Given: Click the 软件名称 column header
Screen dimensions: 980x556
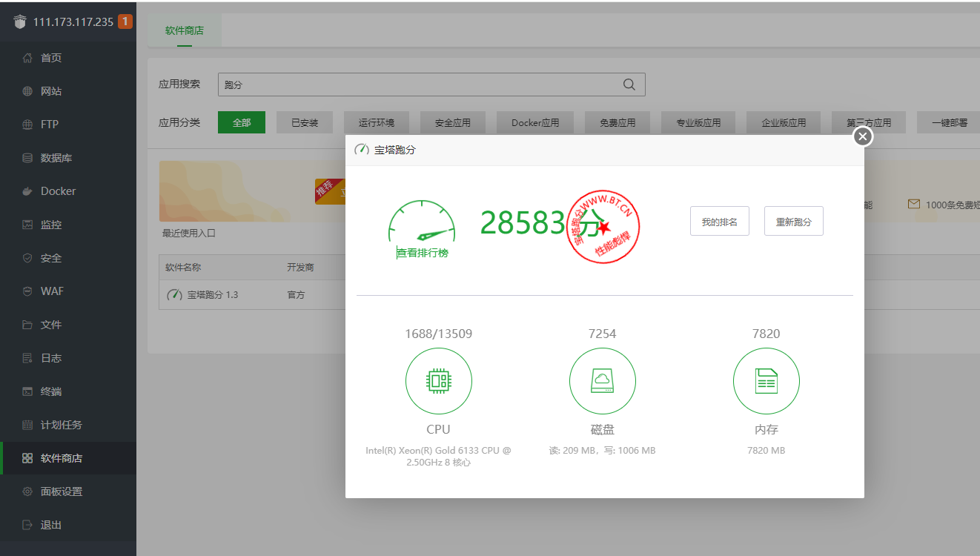Looking at the screenshot, I should click(183, 268).
